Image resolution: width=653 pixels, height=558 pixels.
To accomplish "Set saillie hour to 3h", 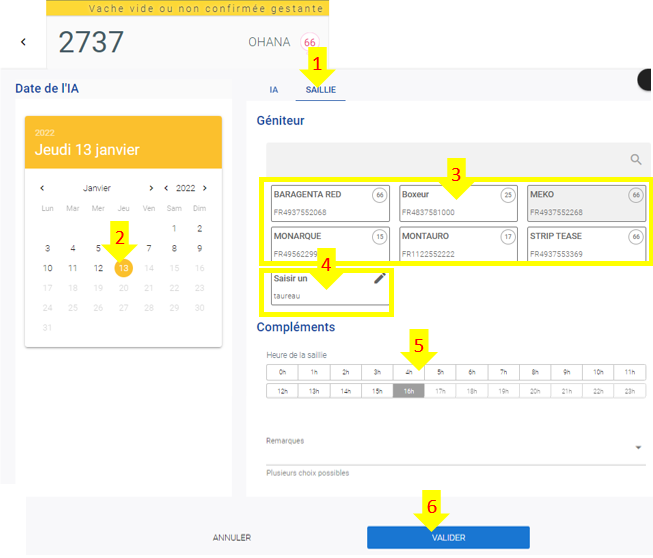I will (x=377, y=372).
